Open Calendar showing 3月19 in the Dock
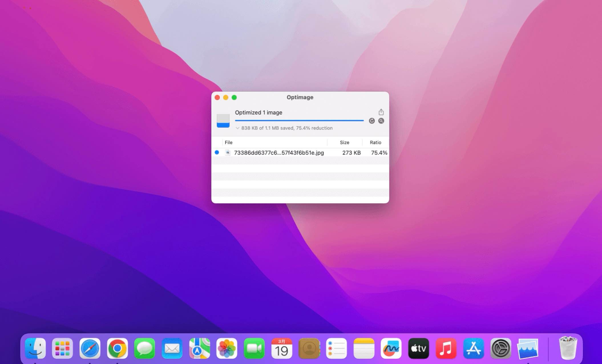The height and width of the screenshot is (364, 602). (x=282, y=348)
